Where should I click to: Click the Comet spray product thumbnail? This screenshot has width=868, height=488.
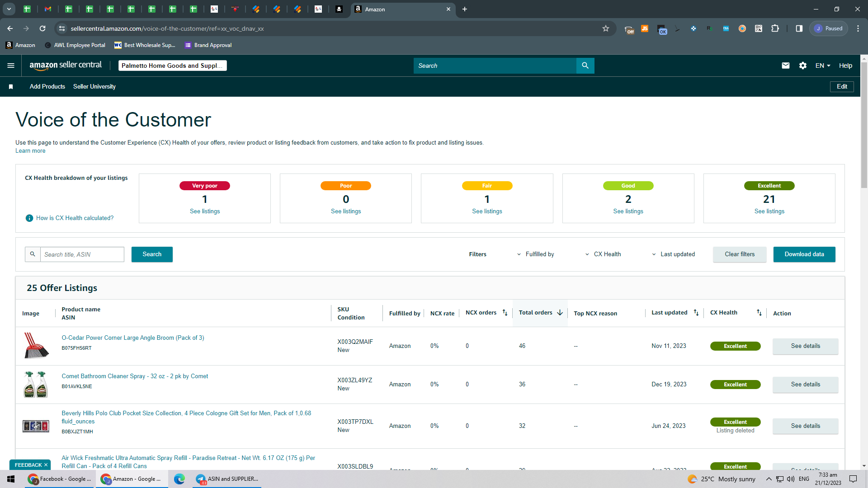click(x=36, y=384)
